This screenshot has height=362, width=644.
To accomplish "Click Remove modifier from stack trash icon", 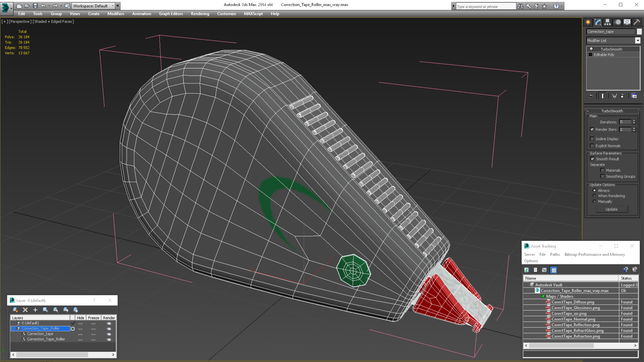I will pyautogui.click(x=622, y=96).
